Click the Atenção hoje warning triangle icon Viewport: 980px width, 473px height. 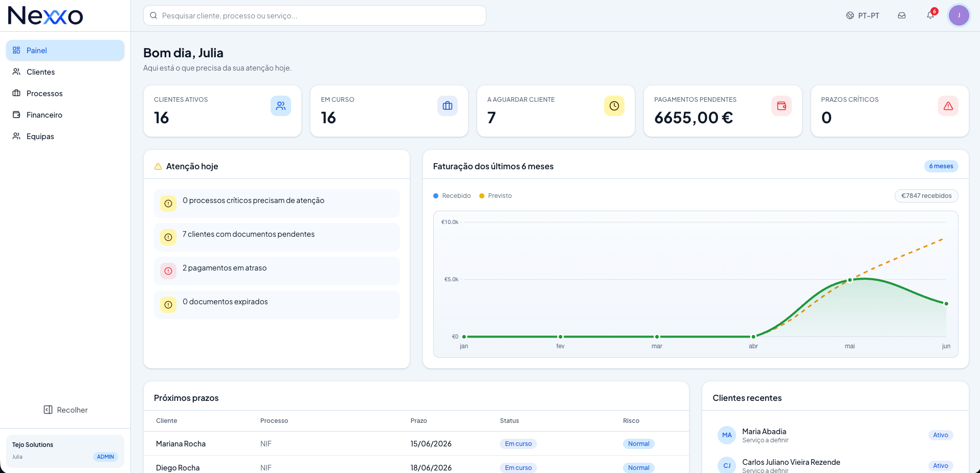coord(158,166)
